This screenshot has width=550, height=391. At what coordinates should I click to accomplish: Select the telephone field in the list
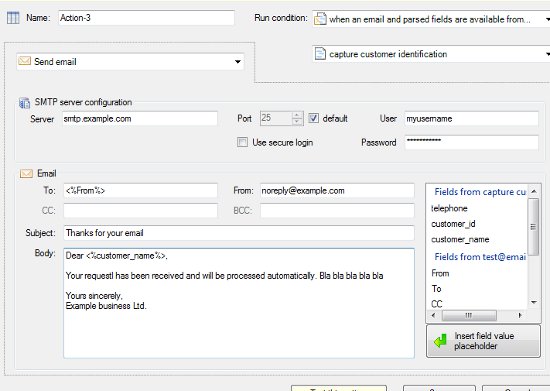(x=449, y=208)
